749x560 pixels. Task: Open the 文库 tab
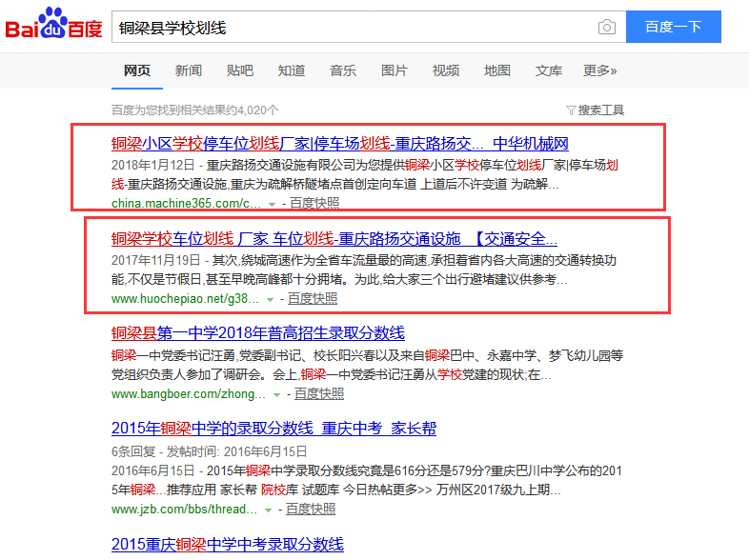point(548,70)
